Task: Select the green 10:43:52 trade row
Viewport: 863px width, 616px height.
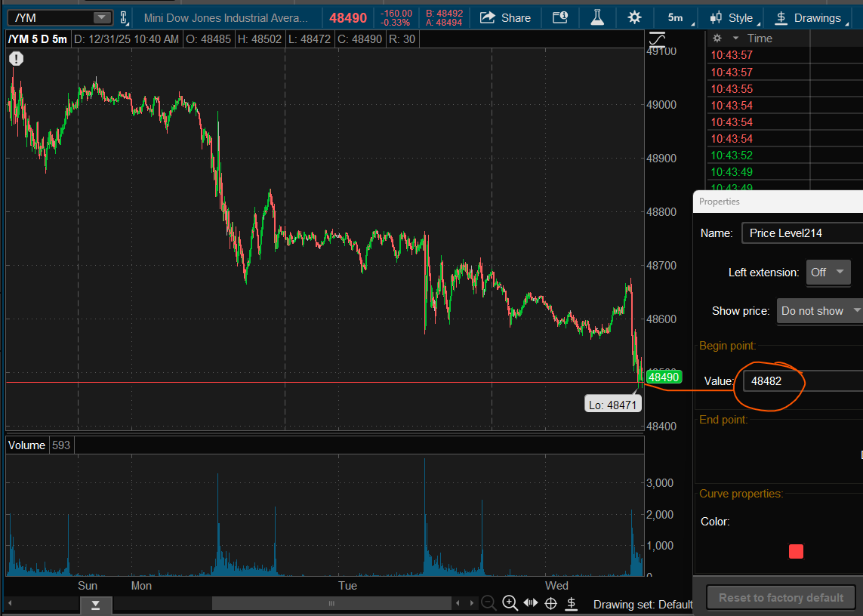Action: point(784,156)
